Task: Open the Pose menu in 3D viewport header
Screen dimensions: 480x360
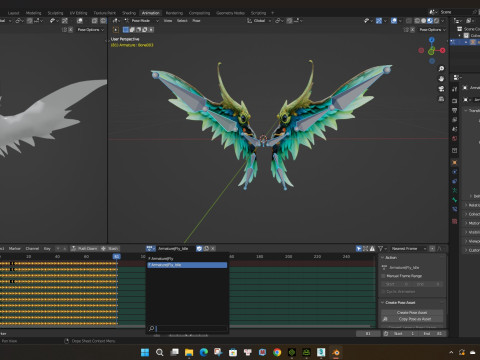Action: click(x=196, y=21)
